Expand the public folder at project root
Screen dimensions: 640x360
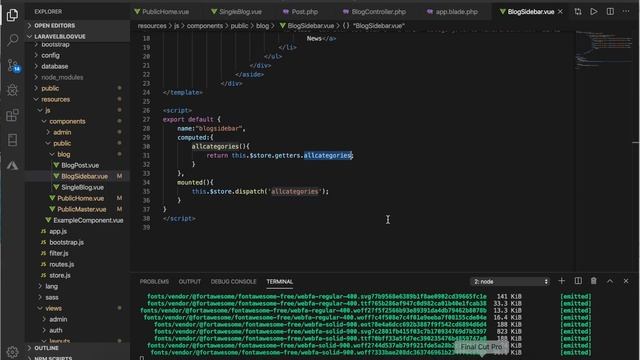point(50,88)
